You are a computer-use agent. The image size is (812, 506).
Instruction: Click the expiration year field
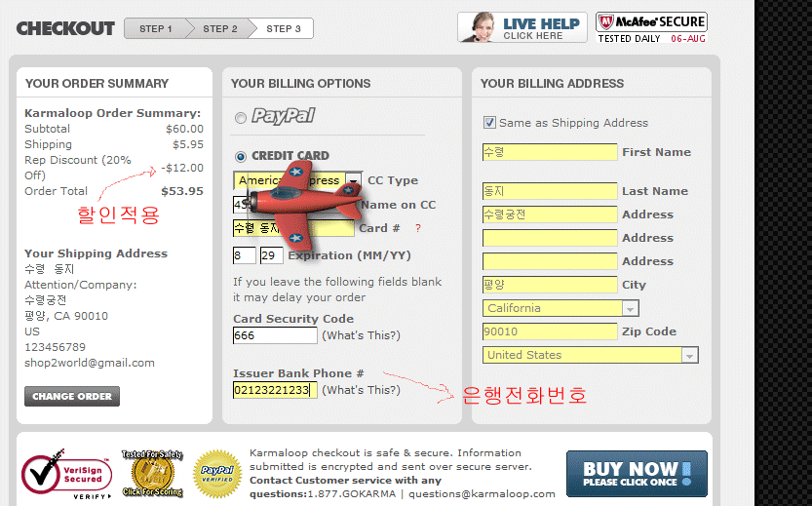point(271,255)
